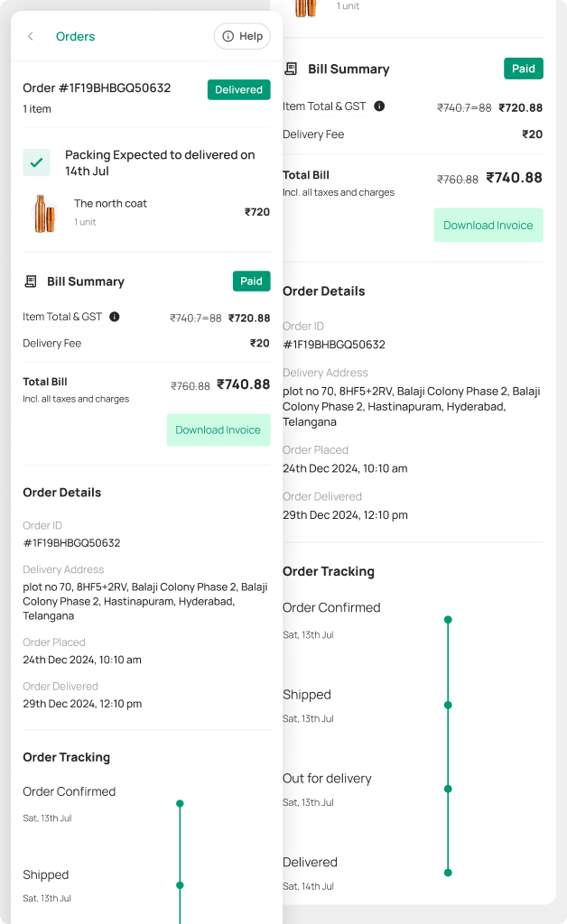Click the Order Confirmed tracking dot in right panel
The width and height of the screenshot is (567, 924).
tap(448, 620)
